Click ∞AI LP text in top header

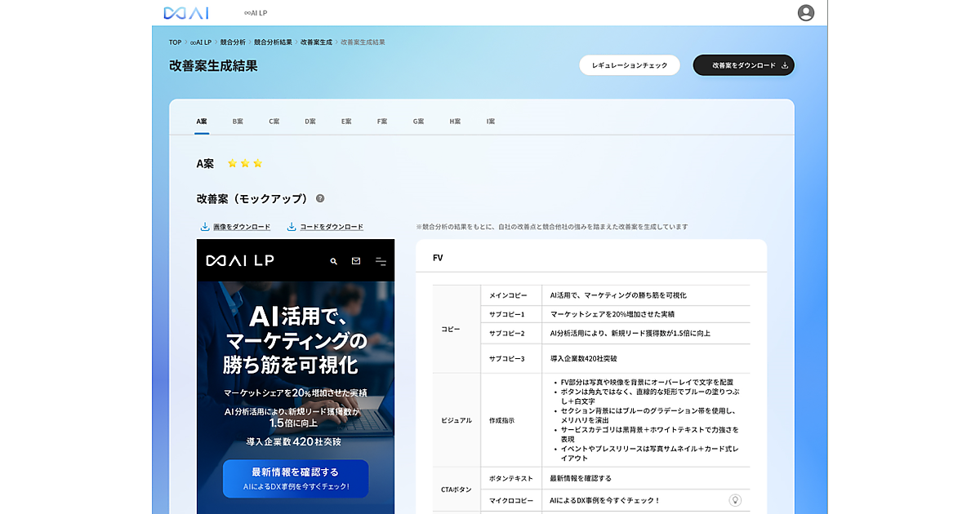[x=256, y=13]
